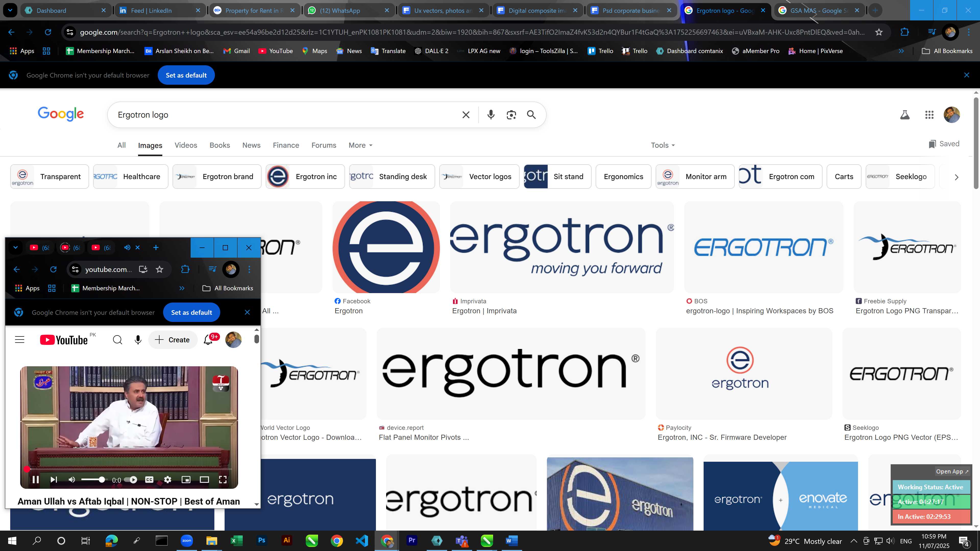980x551 pixels.
Task: Show more filter chips with the right chevron
Action: coord(957,177)
